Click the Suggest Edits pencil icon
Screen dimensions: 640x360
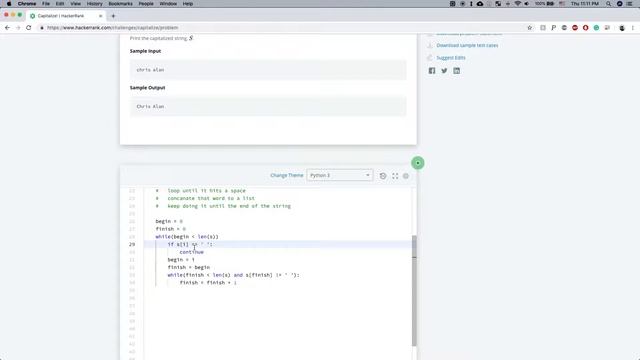[430, 58]
